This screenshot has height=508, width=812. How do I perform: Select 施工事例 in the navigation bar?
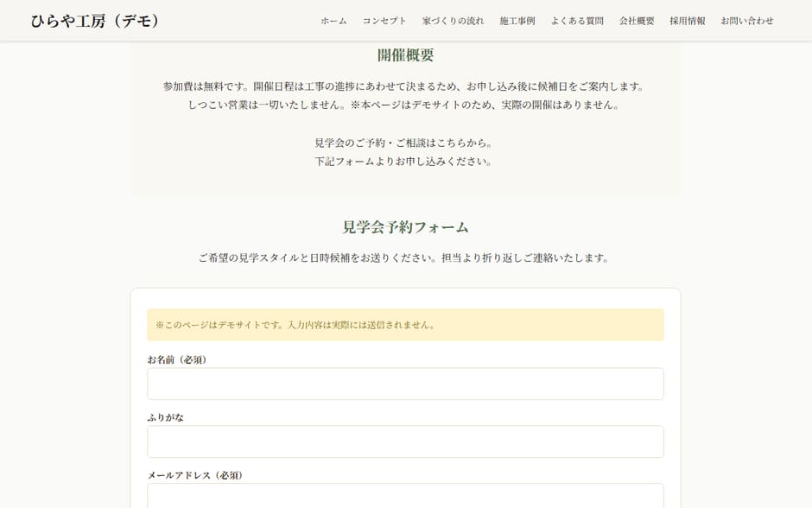coord(517,21)
